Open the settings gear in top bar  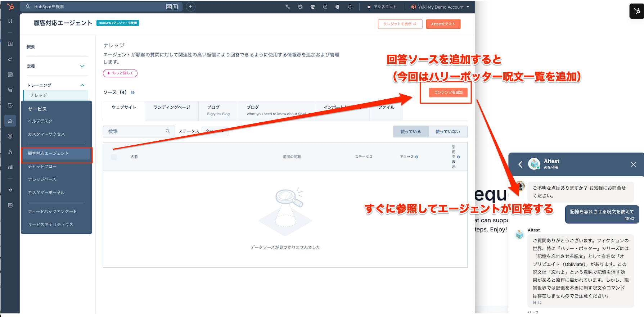[337, 7]
